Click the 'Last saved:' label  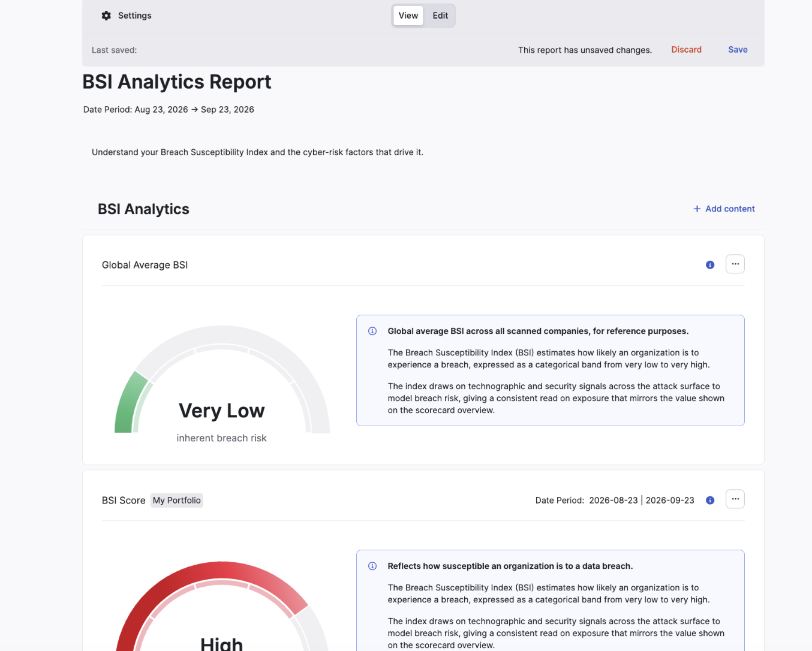114,50
